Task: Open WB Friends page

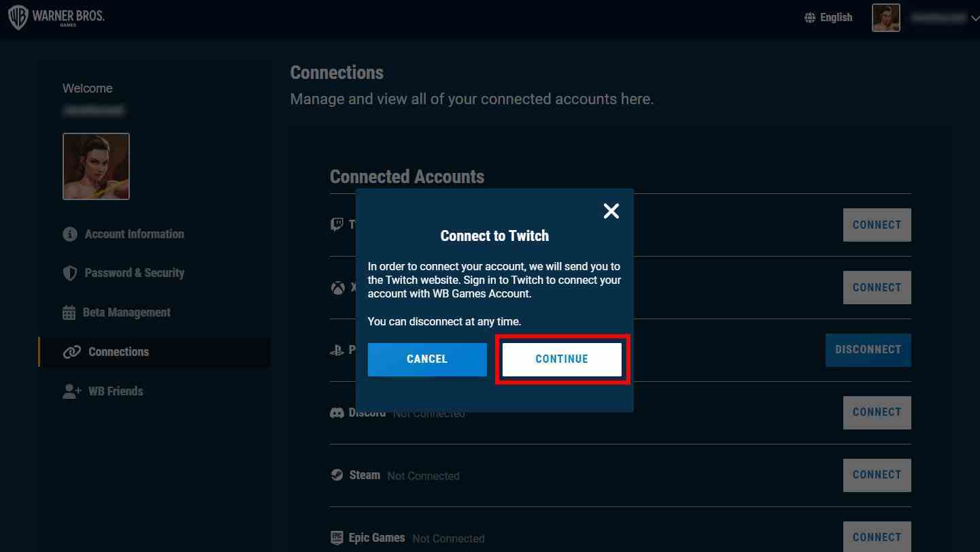Action: coord(116,391)
